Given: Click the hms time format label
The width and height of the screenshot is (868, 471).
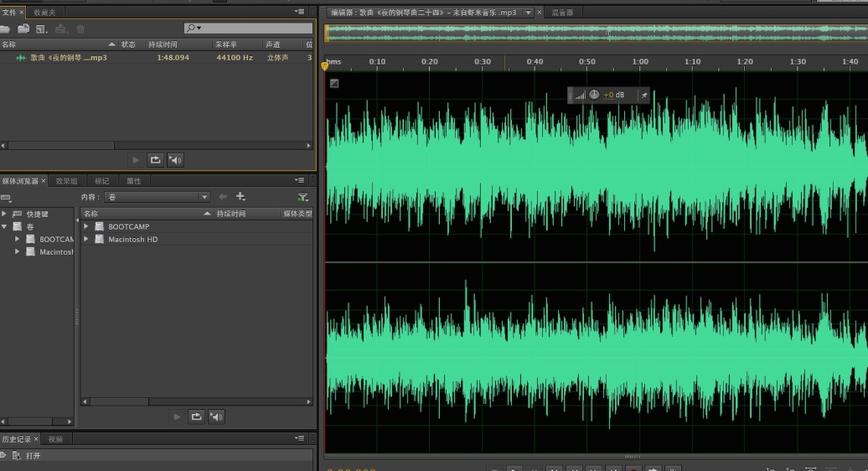Looking at the screenshot, I should 333,61.
